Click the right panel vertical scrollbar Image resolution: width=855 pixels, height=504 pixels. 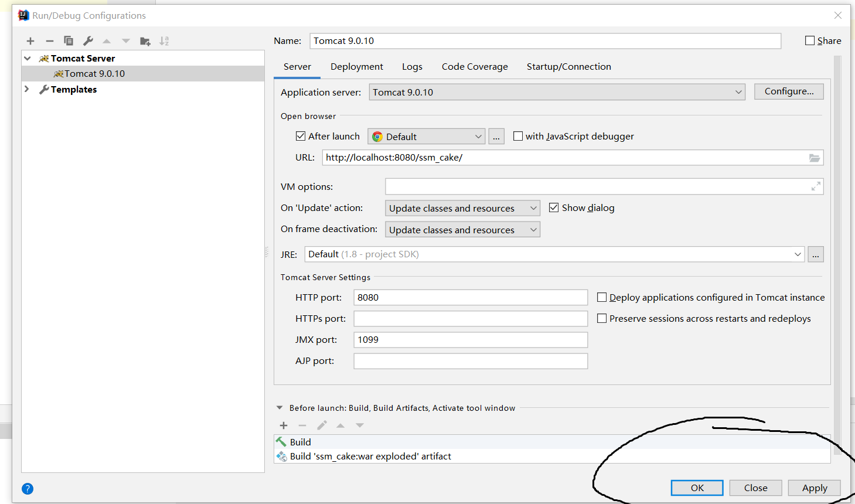[837, 255]
